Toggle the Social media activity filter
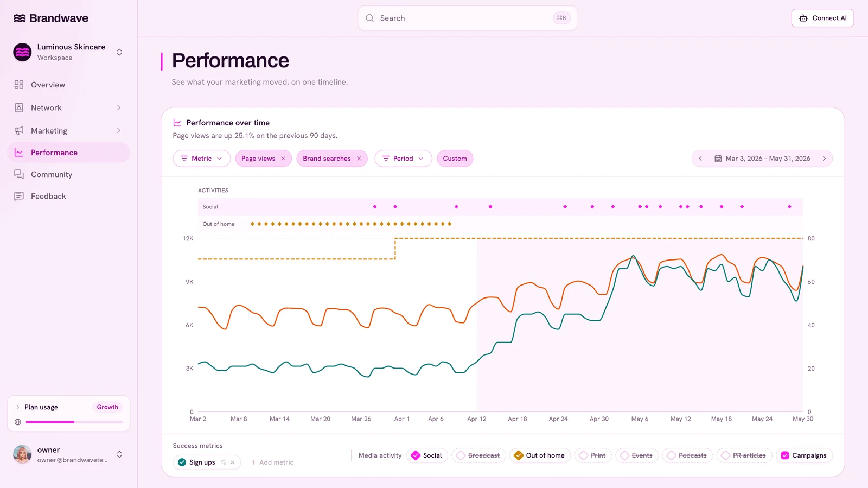 click(x=427, y=455)
